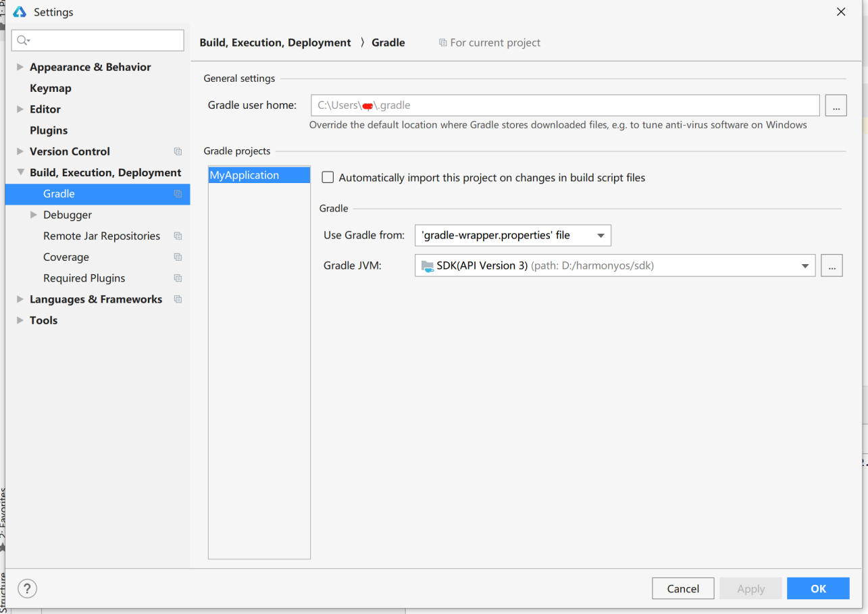This screenshot has height=614, width=868.
Task: Browse for Gradle user home folder
Action: pyautogui.click(x=836, y=105)
